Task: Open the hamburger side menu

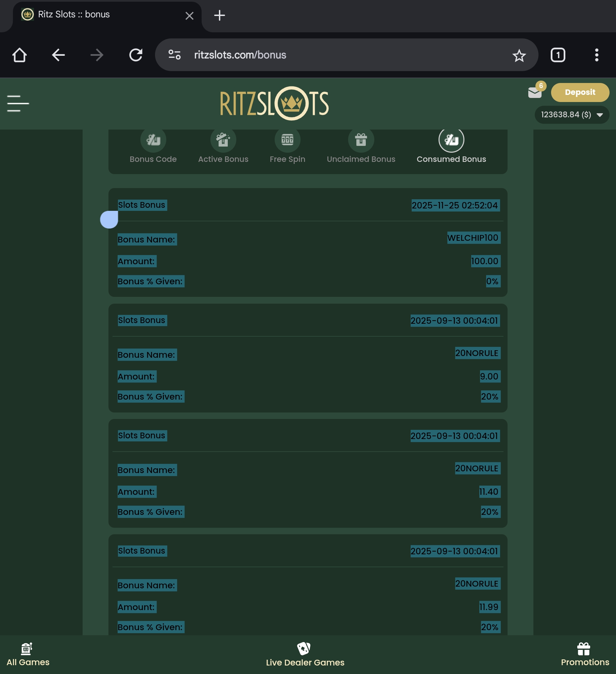Action: point(18,103)
